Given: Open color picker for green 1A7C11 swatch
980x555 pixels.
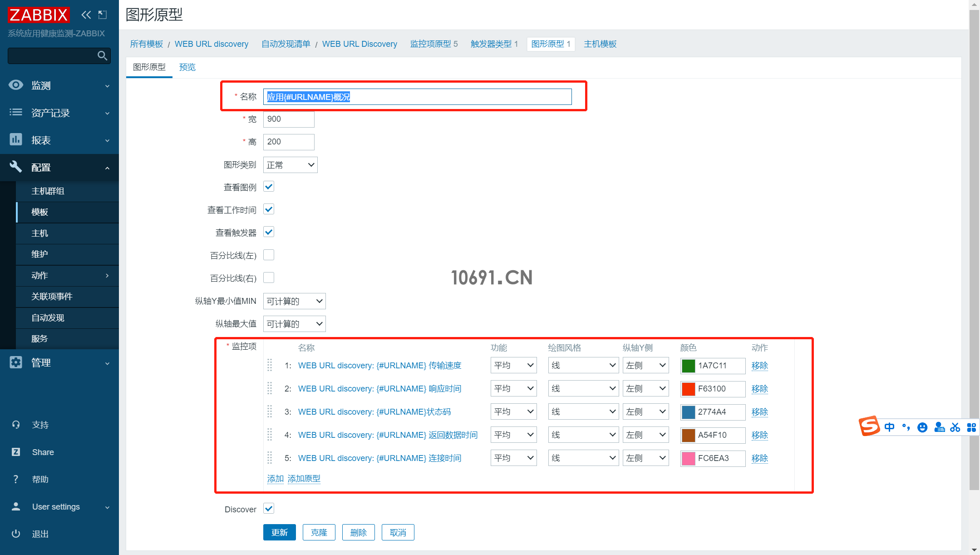Looking at the screenshot, I should tap(689, 366).
